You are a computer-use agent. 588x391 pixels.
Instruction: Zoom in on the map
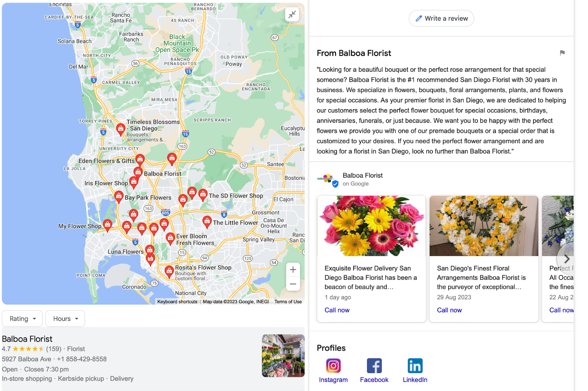point(293,269)
